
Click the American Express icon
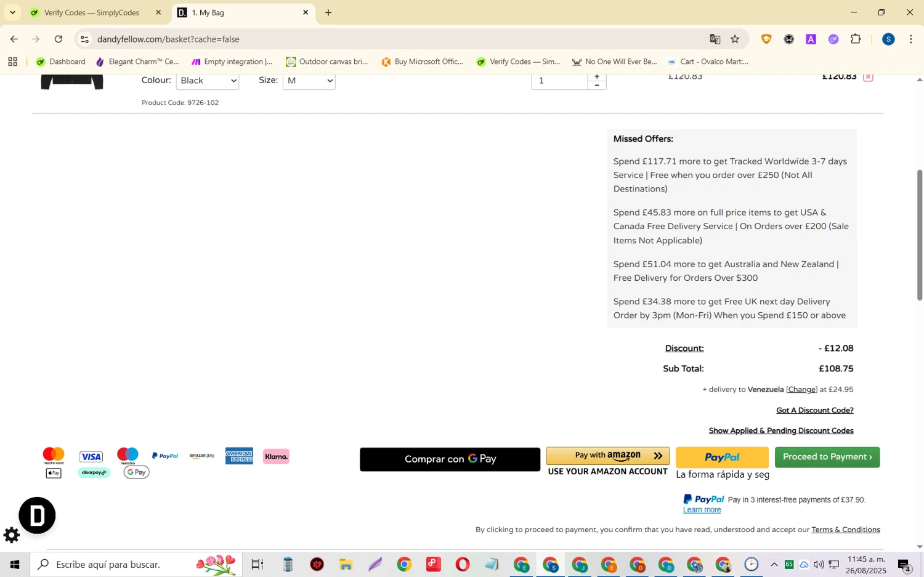pos(239,456)
